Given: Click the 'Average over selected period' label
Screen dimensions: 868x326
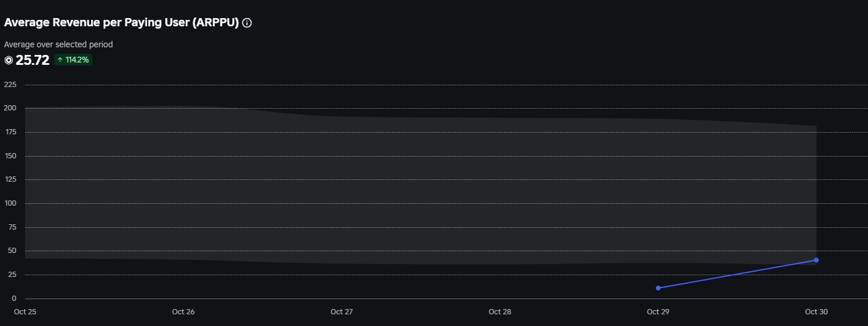Looking at the screenshot, I should (58, 44).
